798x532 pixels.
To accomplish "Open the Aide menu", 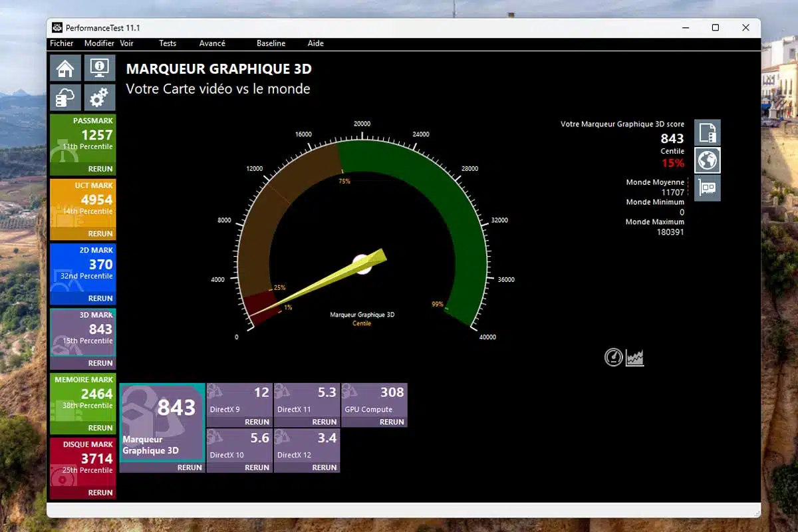I will (316, 43).
